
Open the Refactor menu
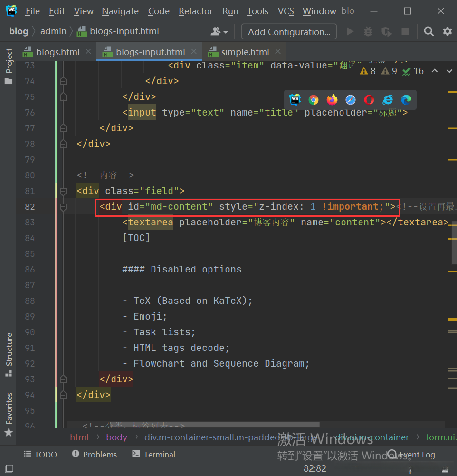196,11
